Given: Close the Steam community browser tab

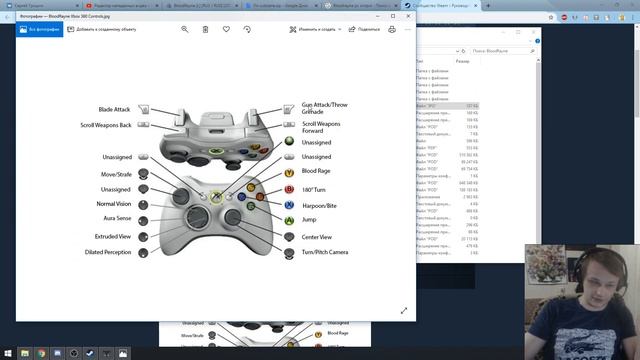Looking at the screenshot, I should point(476,6).
